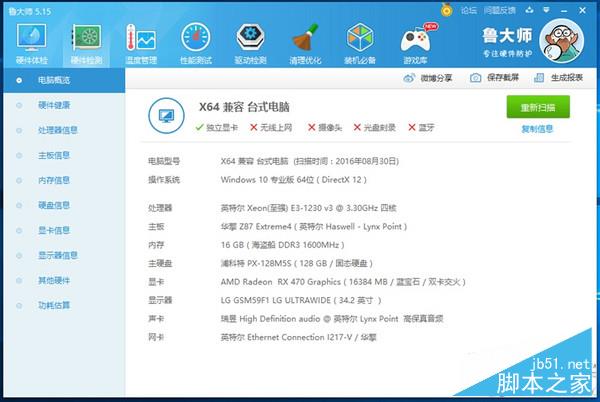Click the High Definition audio sound card value

coord(332,319)
